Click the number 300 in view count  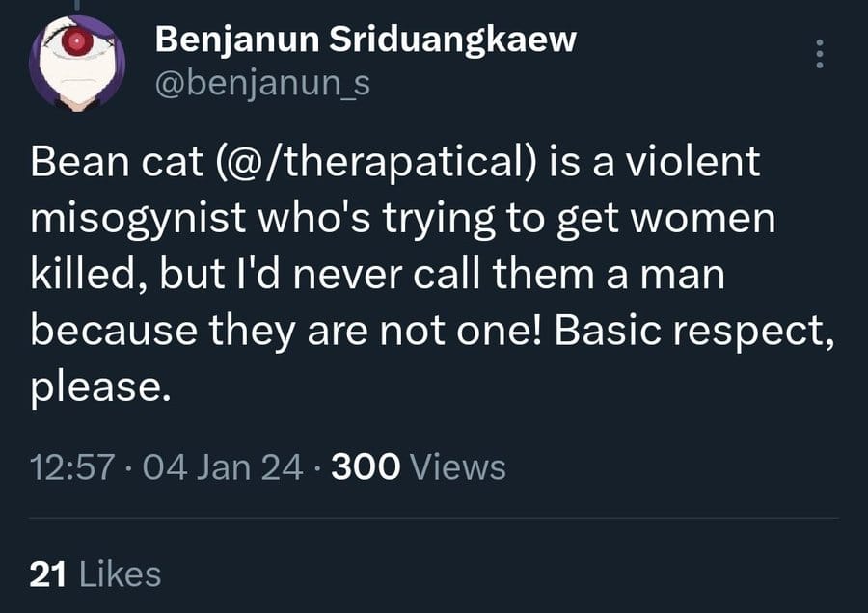click(366, 467)
